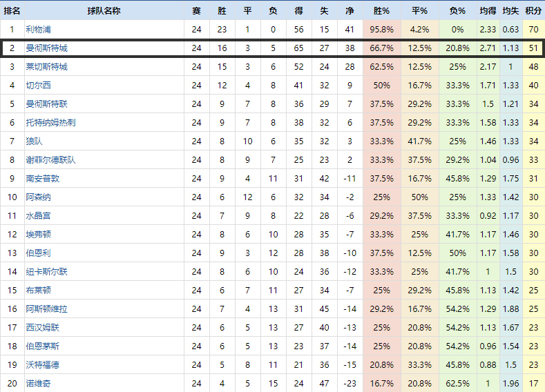
Task: Click the 曼彻斯特城 team name
Action: (x=47, y=48)
